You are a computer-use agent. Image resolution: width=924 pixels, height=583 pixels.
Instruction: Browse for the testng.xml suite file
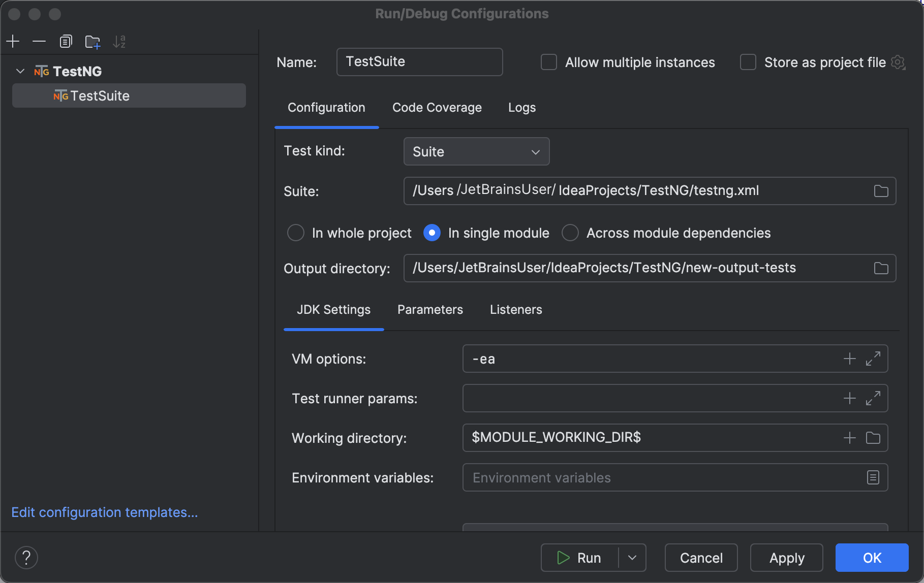click(881, 190)
